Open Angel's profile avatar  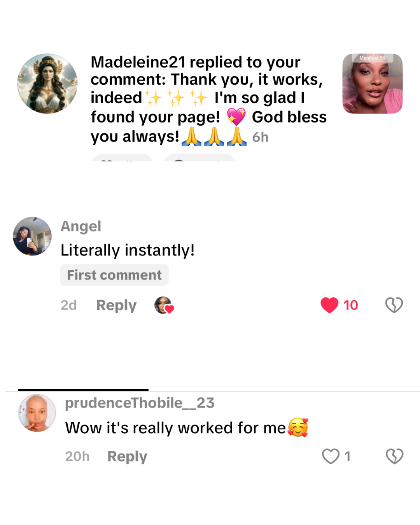click(x=32, y=236)
